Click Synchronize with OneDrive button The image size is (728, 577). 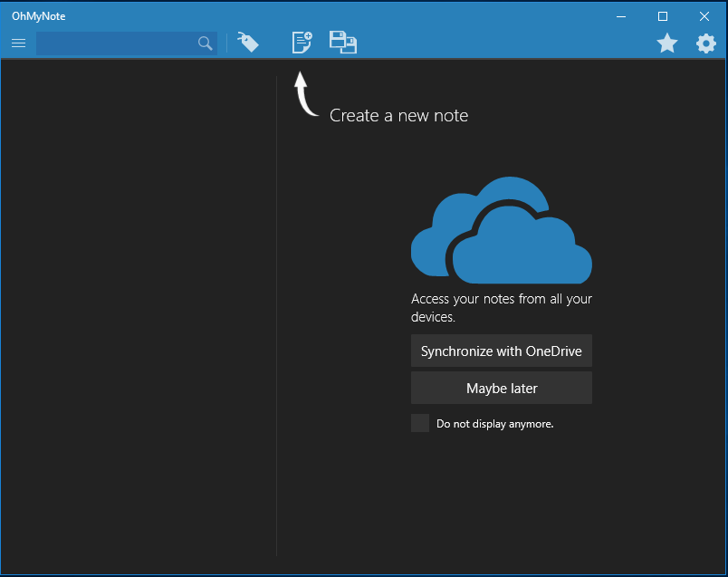pos(502,351)
